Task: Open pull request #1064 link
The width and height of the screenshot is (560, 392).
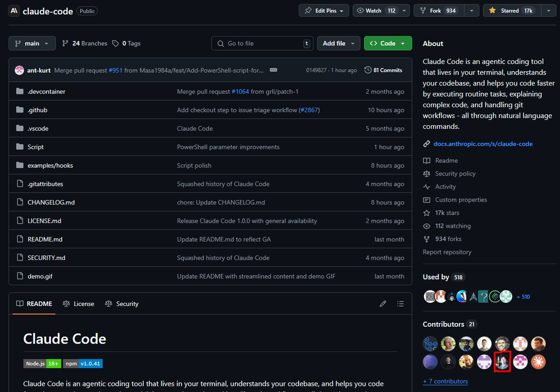Action: (240, 91)
